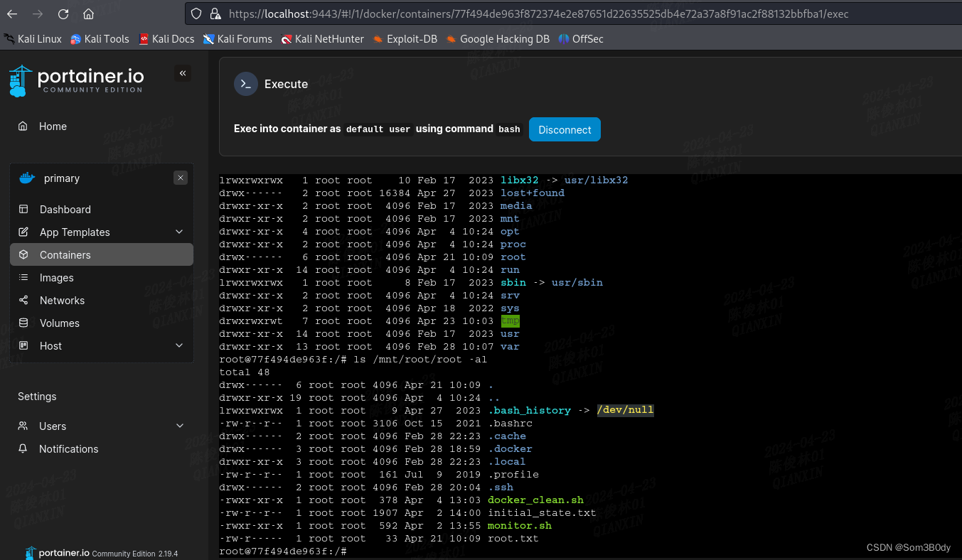
Task: Expand the Host section chevron
Action: coord(179,345)
